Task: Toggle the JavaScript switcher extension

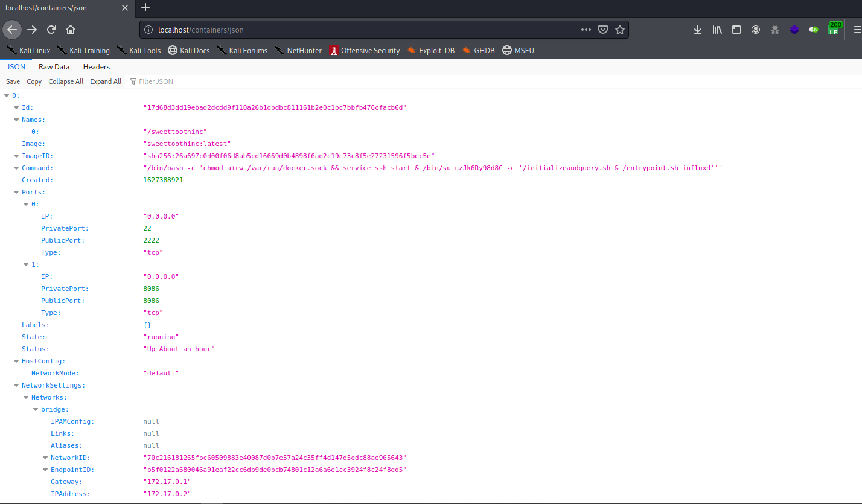Action: tap(814, 29)
